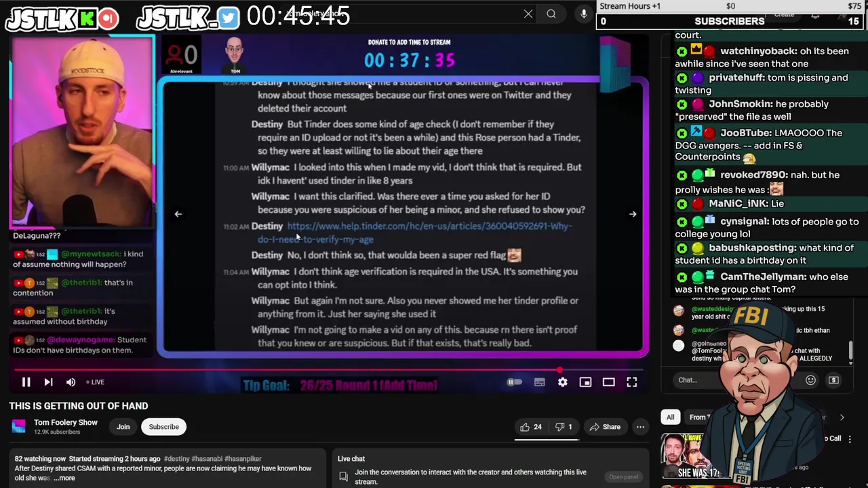Click the 00:37:35 donation countdown timer
This screenshot has width=868, height=488.
409,60
